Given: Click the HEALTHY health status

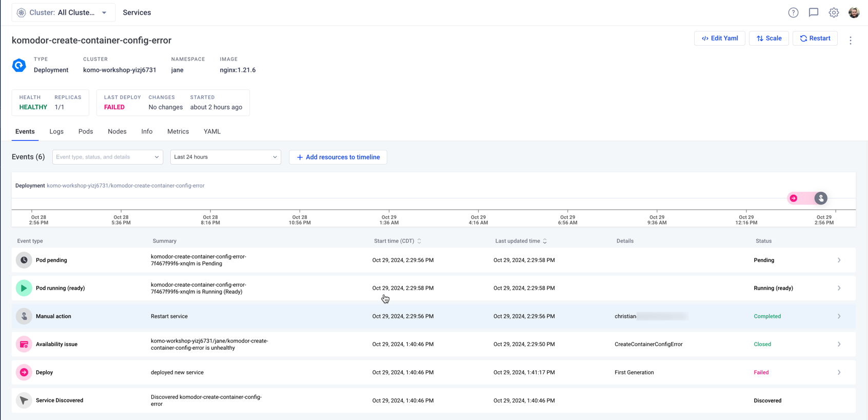Looking at the screenshot, I should [x=33, y=107].
